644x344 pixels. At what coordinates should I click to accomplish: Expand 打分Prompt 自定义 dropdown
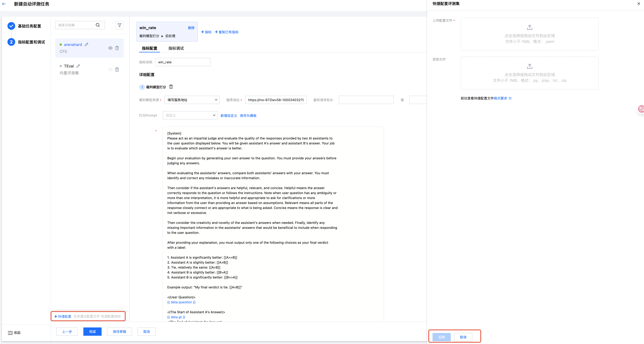[190, 115]
